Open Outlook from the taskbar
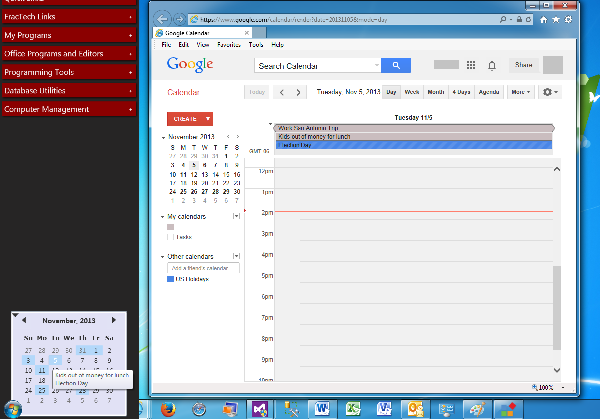 (x=415, y=409)
